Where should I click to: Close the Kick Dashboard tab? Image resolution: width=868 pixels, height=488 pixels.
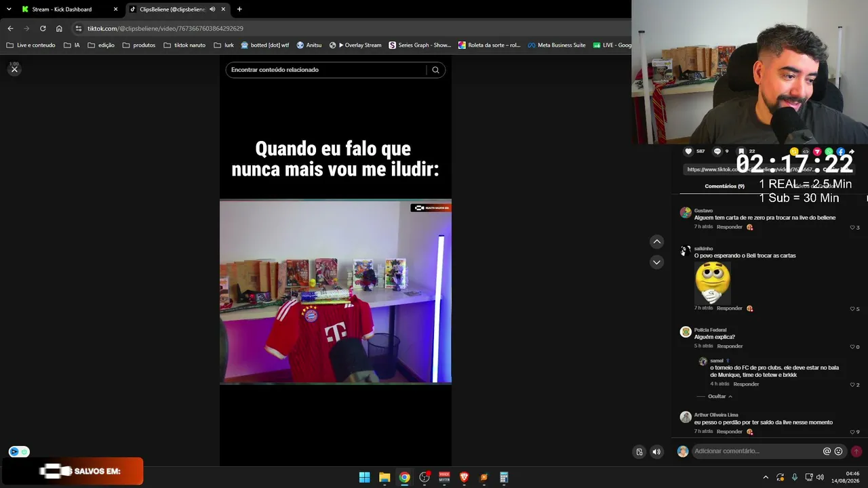[x=115, y=9]
